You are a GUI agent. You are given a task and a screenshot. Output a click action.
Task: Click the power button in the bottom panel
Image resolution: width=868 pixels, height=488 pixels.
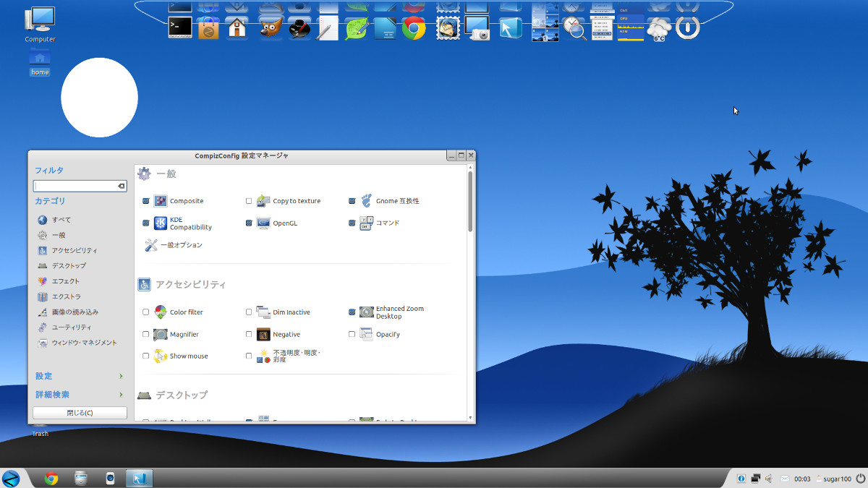pos(861,478)
